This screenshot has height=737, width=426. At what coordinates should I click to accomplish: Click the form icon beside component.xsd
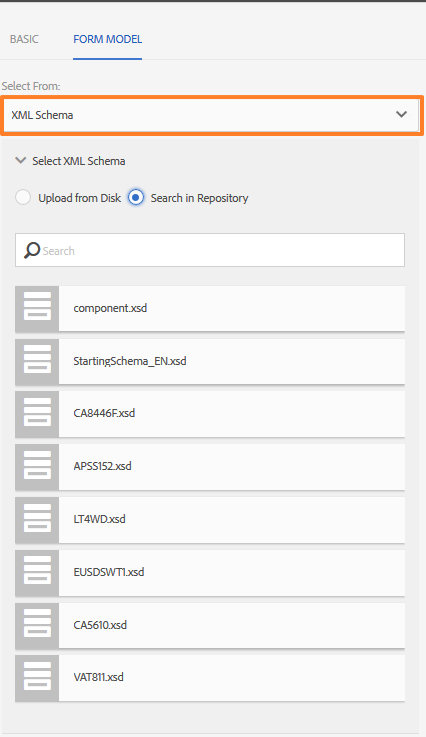click(x=37, y=309)
